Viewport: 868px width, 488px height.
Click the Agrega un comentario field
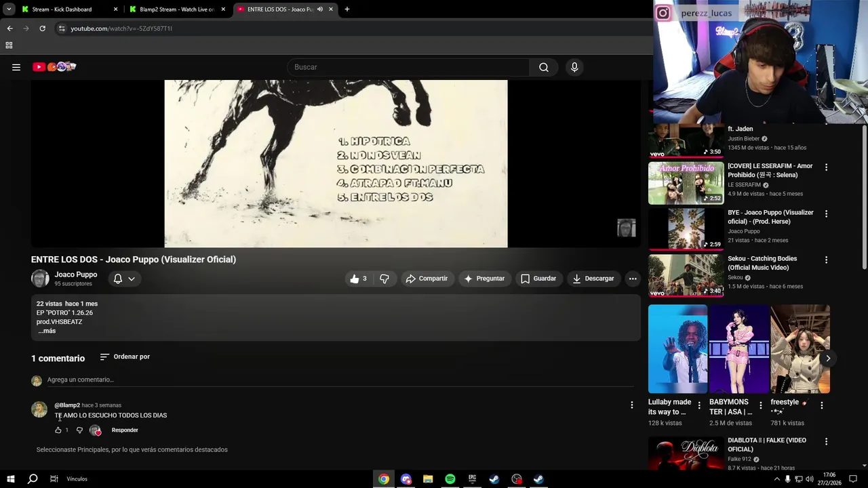340,380
